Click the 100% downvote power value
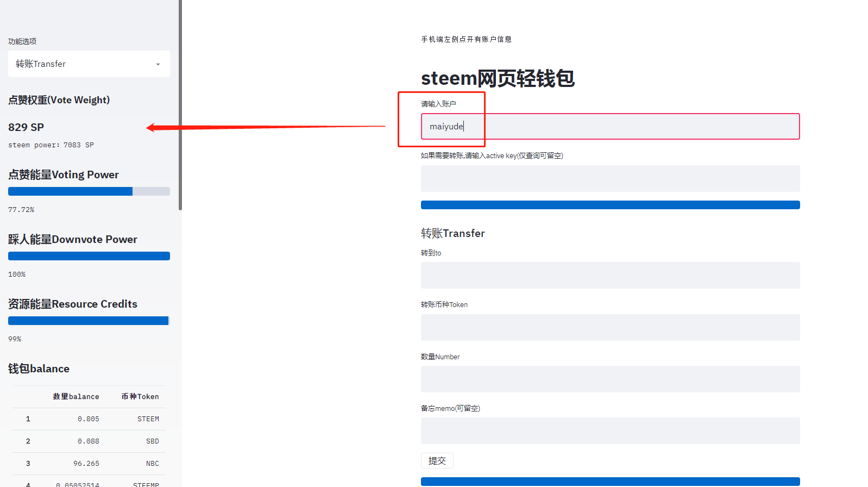 click(17, 274)
